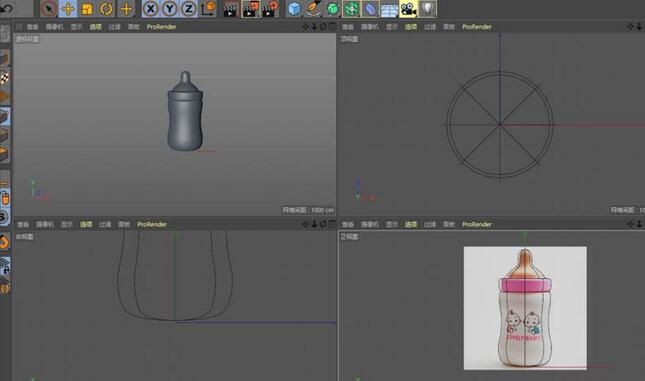The height and width of the screenshot is (381, 645).
Task: Enable Snap magnet icon
Action: tap(5, 242)
